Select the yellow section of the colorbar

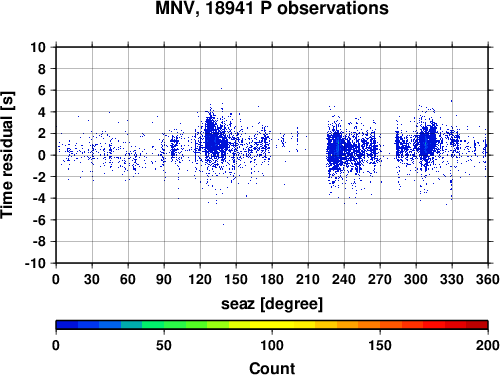[x=272, y=325]
